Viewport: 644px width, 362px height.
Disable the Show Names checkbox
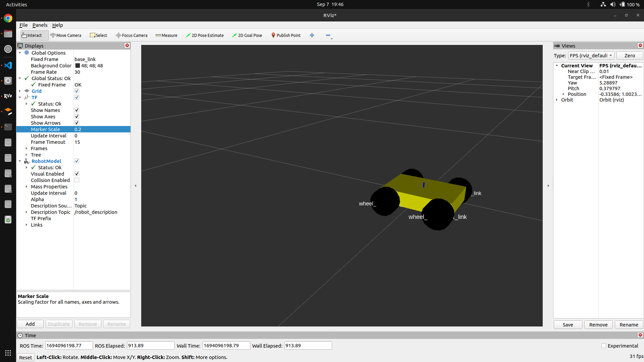point(77,110)
